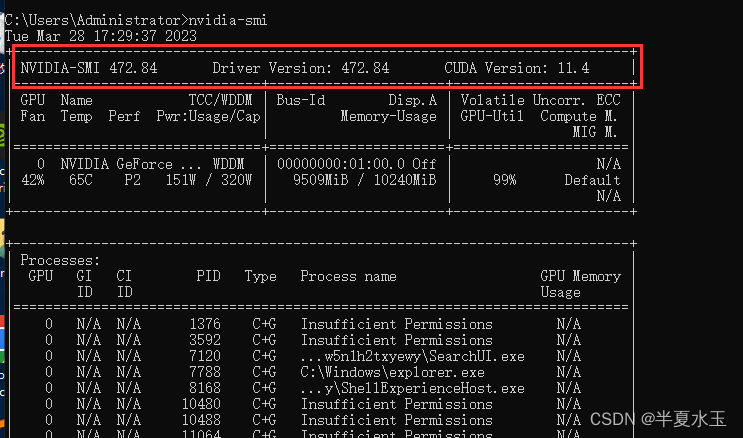
Task: Click the Processes: section heading
Action: [x=60, y=260]
